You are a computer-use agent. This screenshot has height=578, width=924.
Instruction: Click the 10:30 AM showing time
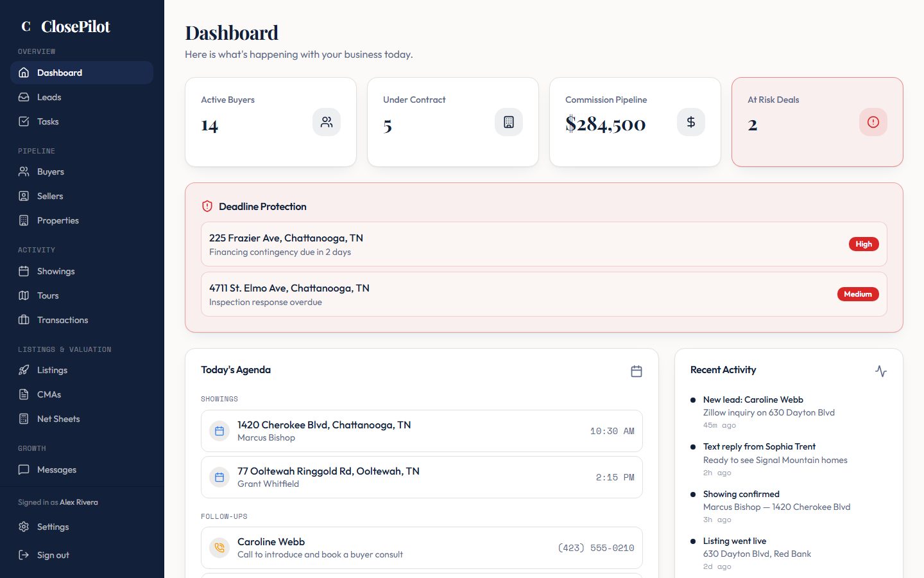[612, 431]
